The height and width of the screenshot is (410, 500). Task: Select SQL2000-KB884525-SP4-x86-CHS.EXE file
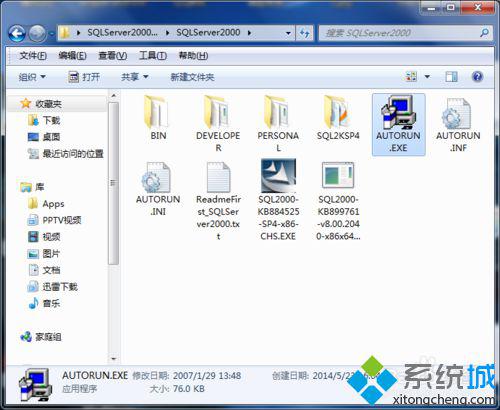[278, 200]
